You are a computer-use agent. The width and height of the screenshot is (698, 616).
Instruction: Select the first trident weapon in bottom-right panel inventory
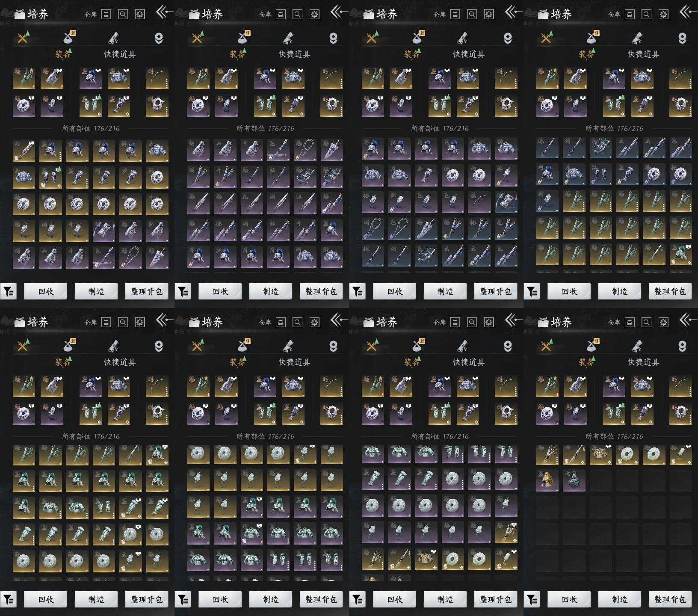point(547,454)
